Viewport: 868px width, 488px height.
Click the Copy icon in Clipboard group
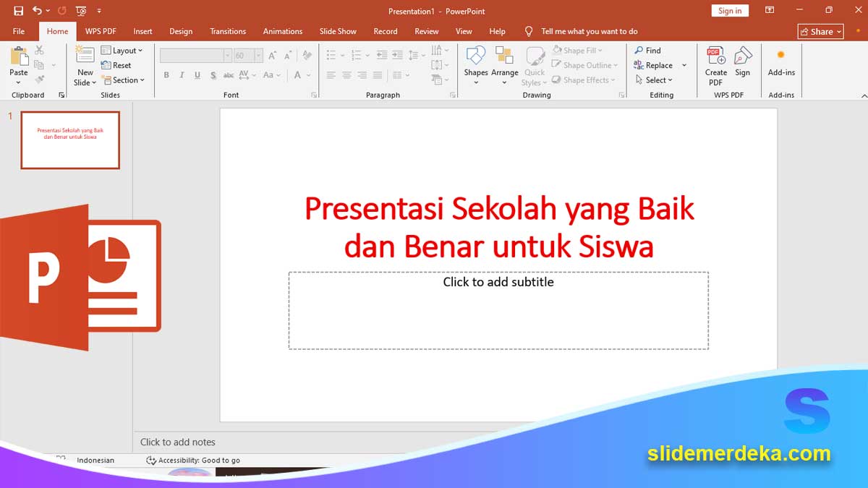[x=39, y=65]
